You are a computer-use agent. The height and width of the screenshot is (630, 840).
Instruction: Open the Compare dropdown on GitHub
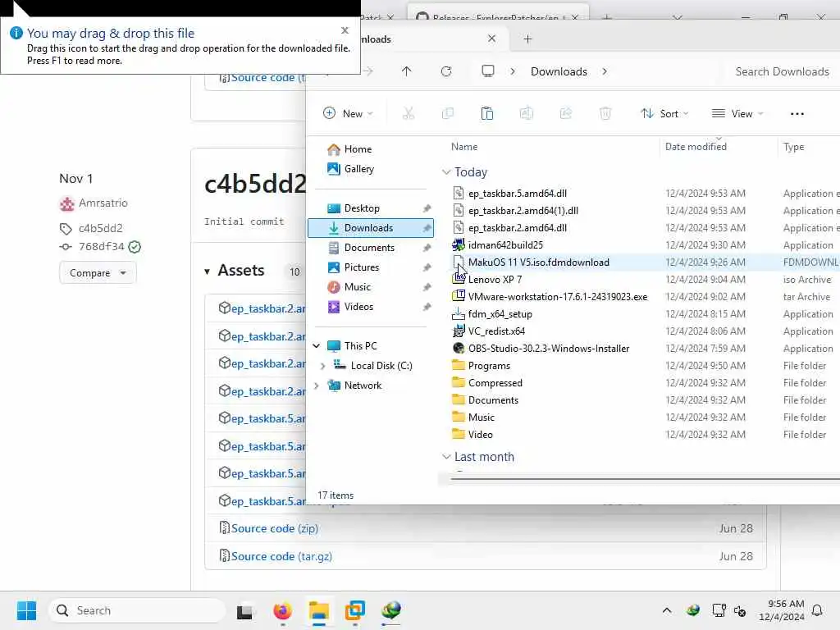click(x=98, y=272)
